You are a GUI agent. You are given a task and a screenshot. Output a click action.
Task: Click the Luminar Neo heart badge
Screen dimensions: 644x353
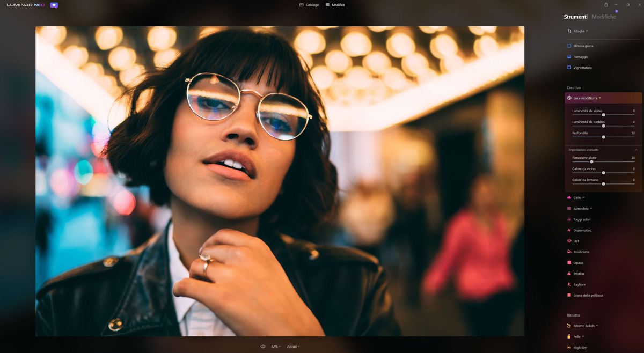(54, 5)
